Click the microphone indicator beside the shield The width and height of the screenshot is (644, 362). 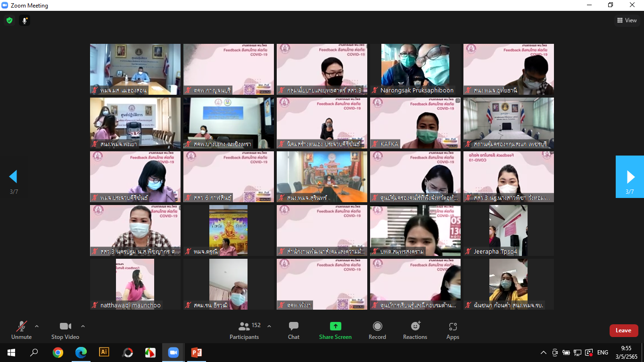coord(25,20)
